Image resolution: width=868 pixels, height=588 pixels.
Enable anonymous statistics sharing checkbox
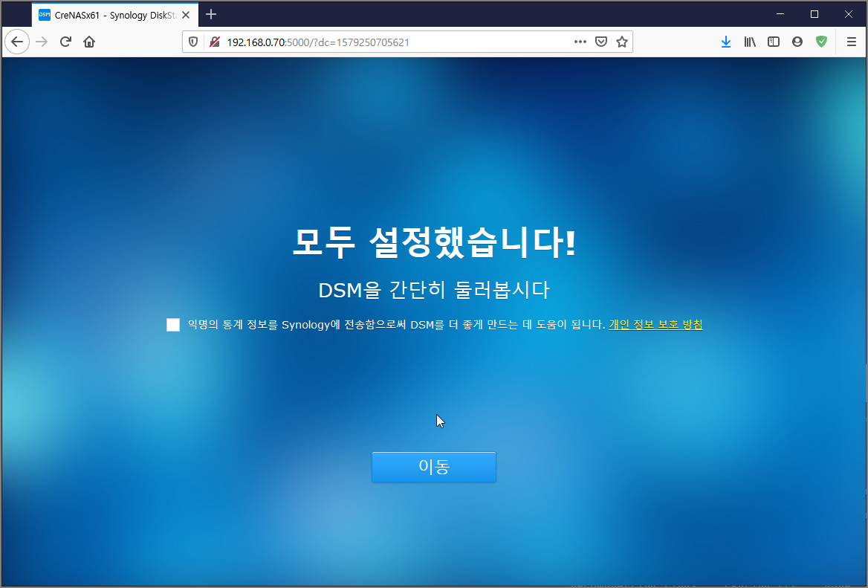click(173, 325)
